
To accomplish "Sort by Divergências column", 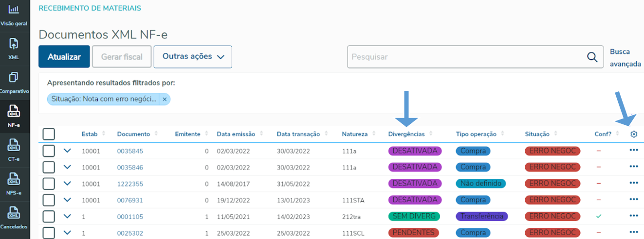I will coord(410,134).
